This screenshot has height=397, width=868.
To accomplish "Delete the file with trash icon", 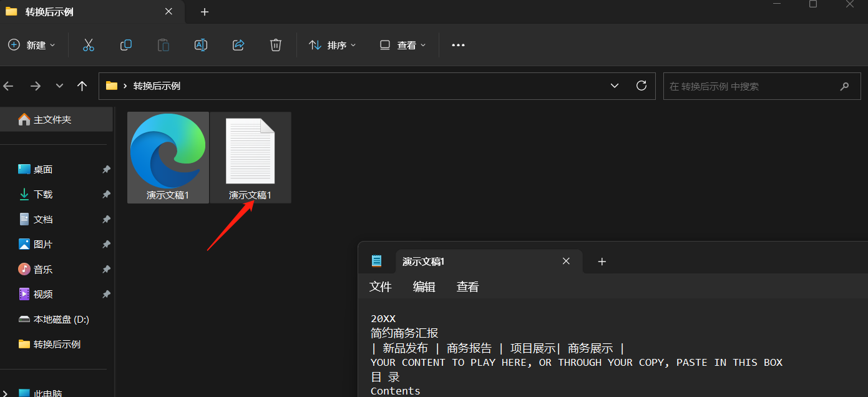I will click(x=275, y=44).
